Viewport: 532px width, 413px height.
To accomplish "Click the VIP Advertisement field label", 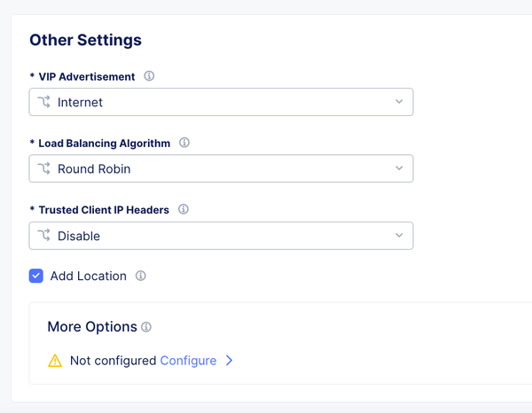I will point(87,77).
